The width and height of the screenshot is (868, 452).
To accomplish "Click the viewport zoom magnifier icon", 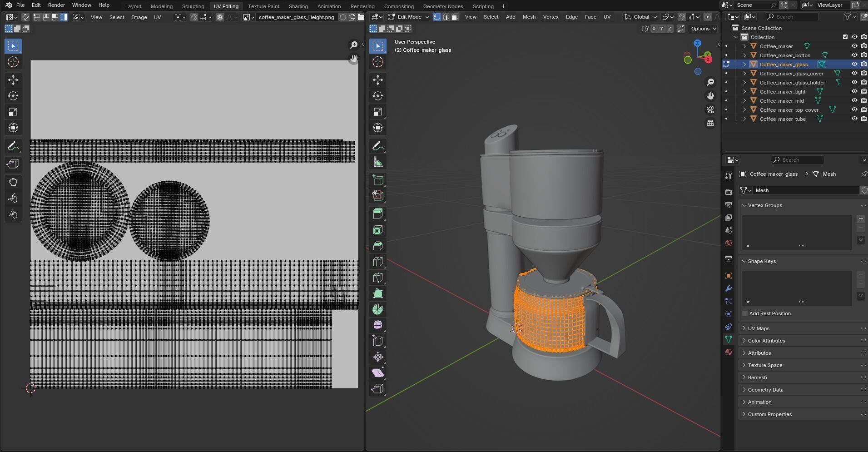I will coord(710,82).
